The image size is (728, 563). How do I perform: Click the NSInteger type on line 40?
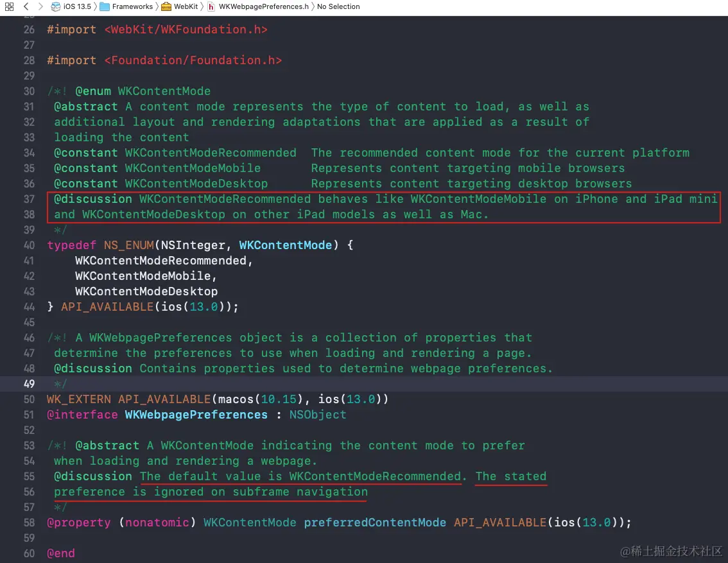[193, 245]
